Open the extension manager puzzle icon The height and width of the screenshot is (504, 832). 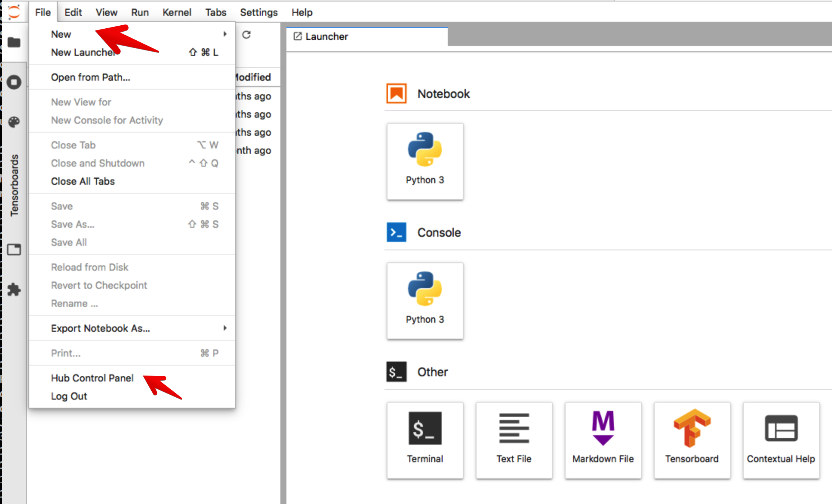[x=14, y=290]
